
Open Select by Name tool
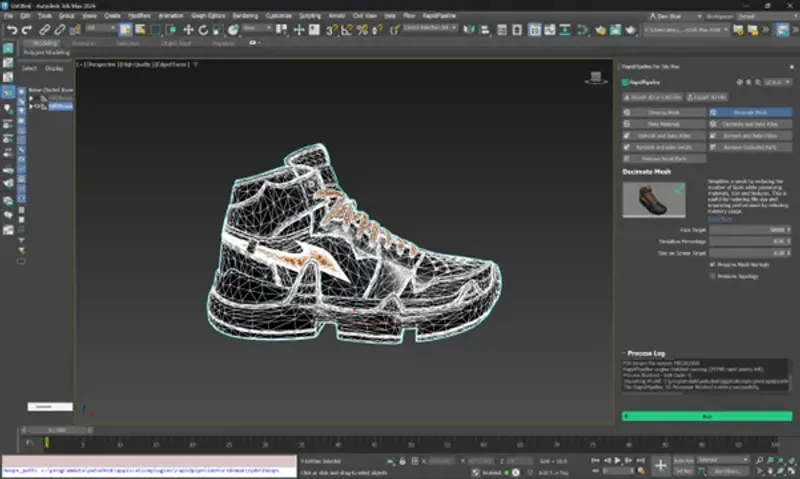pos(140,30)
